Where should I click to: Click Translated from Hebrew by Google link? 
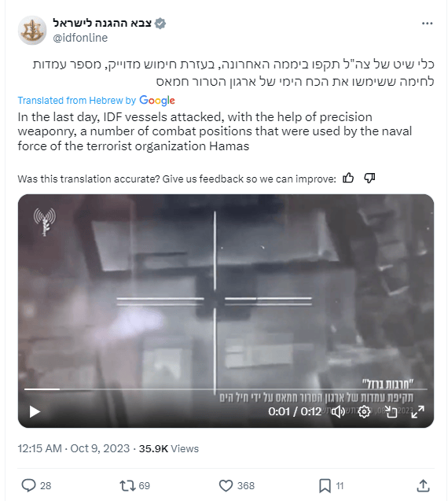[96, 101]
